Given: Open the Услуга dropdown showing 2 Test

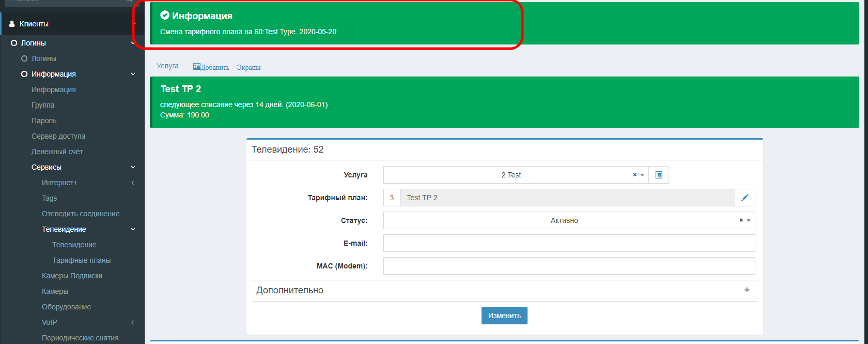Looking at the screenshot, I should click(x=510, y=175).
